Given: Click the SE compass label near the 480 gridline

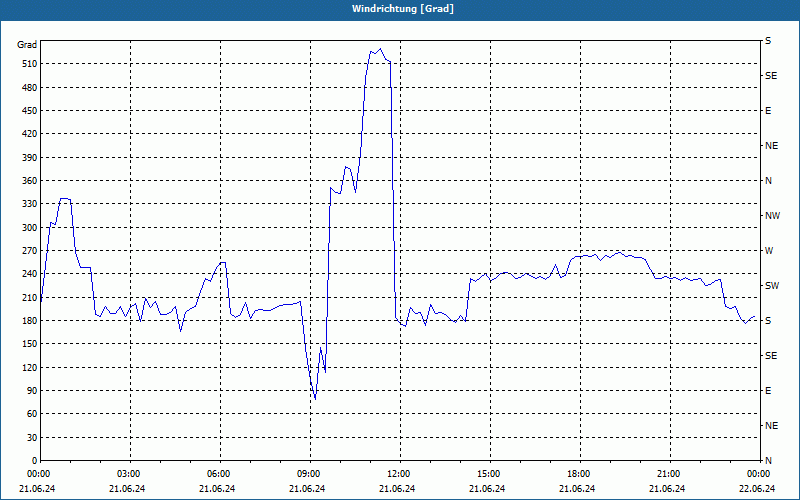Looking at the screenshot, I should pyautogui.click(x=771, y=76).
